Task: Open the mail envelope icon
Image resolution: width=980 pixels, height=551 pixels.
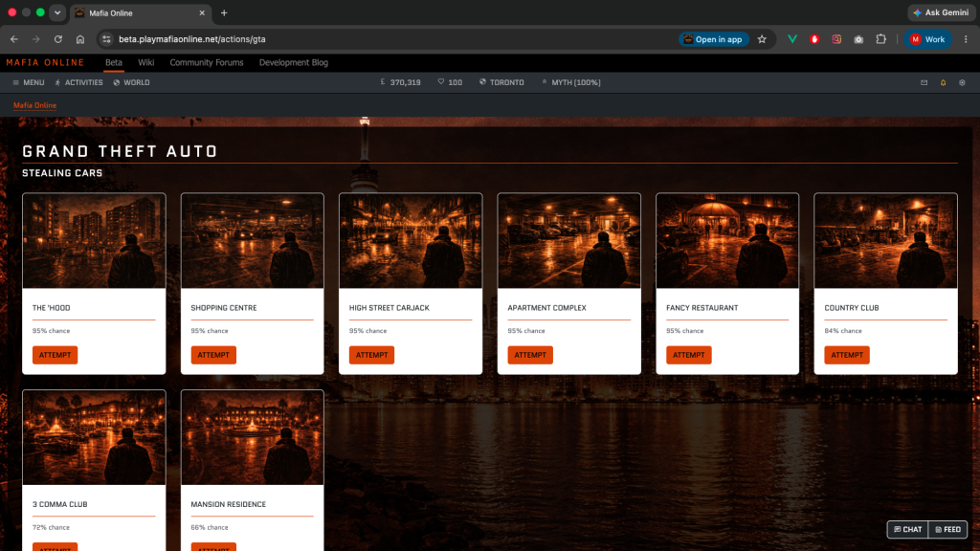Action: tap(924, 82)
